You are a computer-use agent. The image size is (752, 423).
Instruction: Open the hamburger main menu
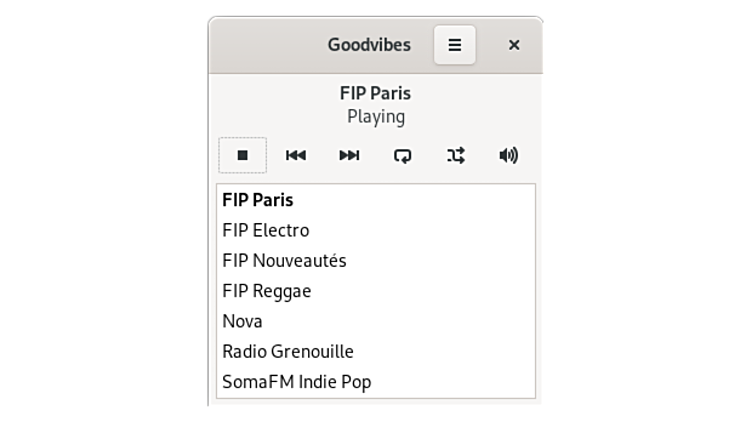click(x=454, y=45)
